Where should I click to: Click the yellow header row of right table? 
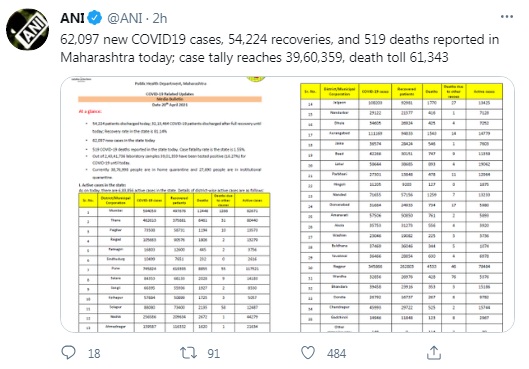click(x=401, y=91)
